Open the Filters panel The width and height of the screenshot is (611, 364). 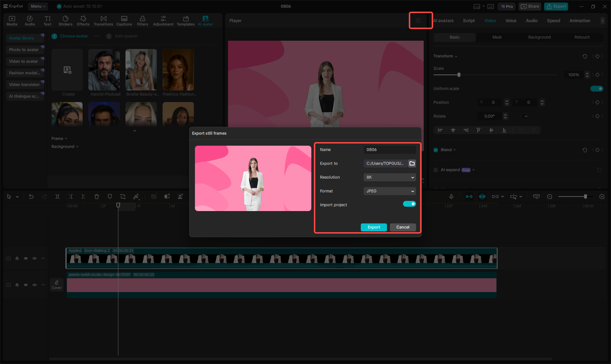click(142, 21)
